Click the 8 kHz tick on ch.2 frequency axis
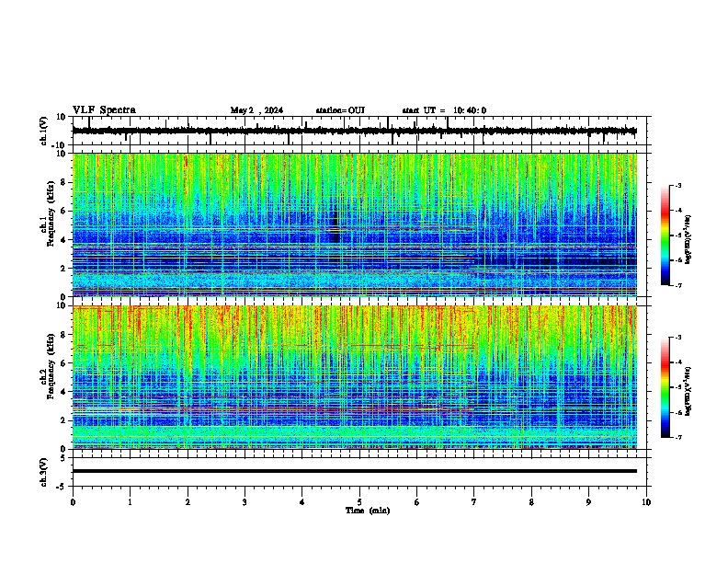728x563 pixels. tap(63, 335)
